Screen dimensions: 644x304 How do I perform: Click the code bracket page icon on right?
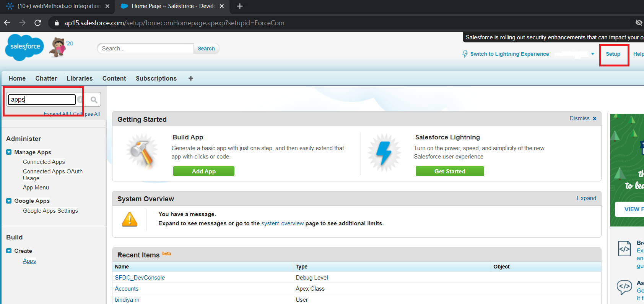point(624,249)
